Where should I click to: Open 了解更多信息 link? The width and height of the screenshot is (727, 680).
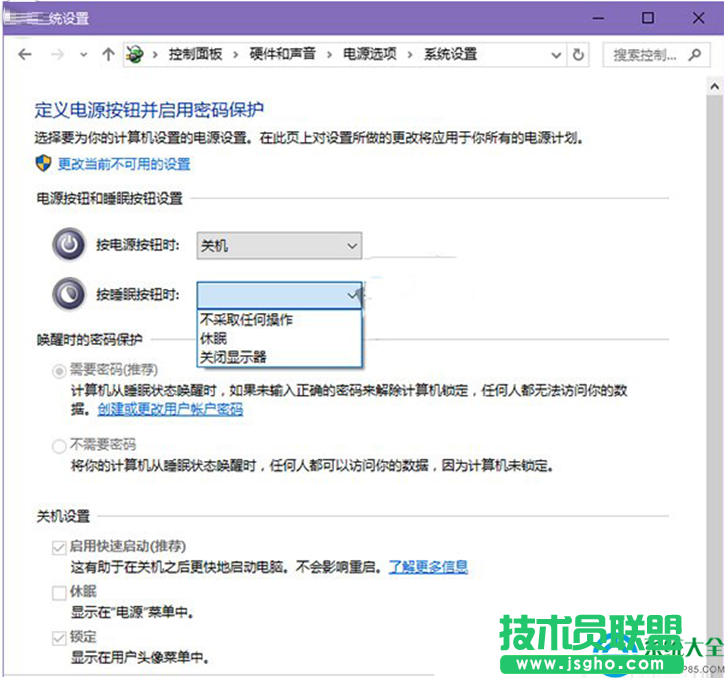pos(428,566)
